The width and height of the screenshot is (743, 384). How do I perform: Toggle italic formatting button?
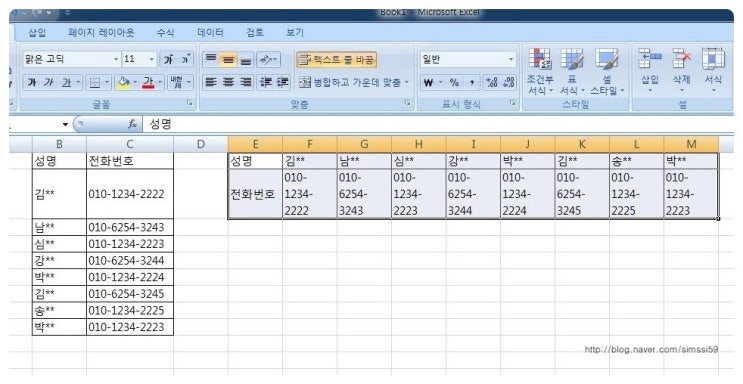pyautogui.click(x=48, y=82)
